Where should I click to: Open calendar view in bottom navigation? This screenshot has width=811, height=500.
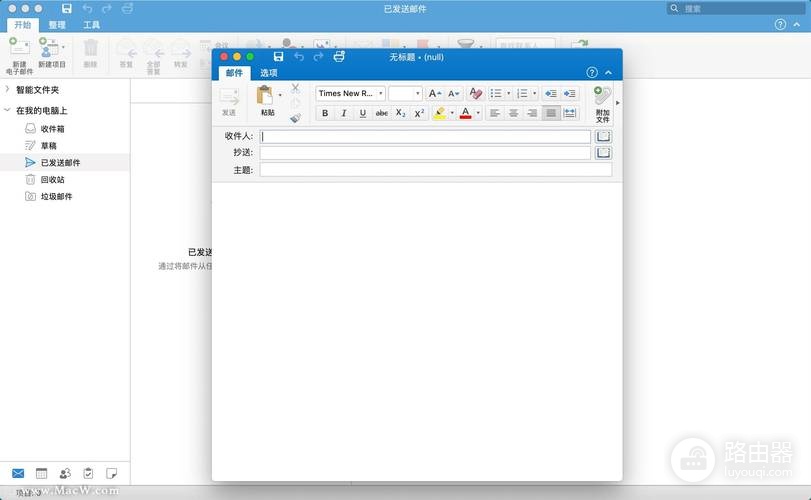(41, 473)
